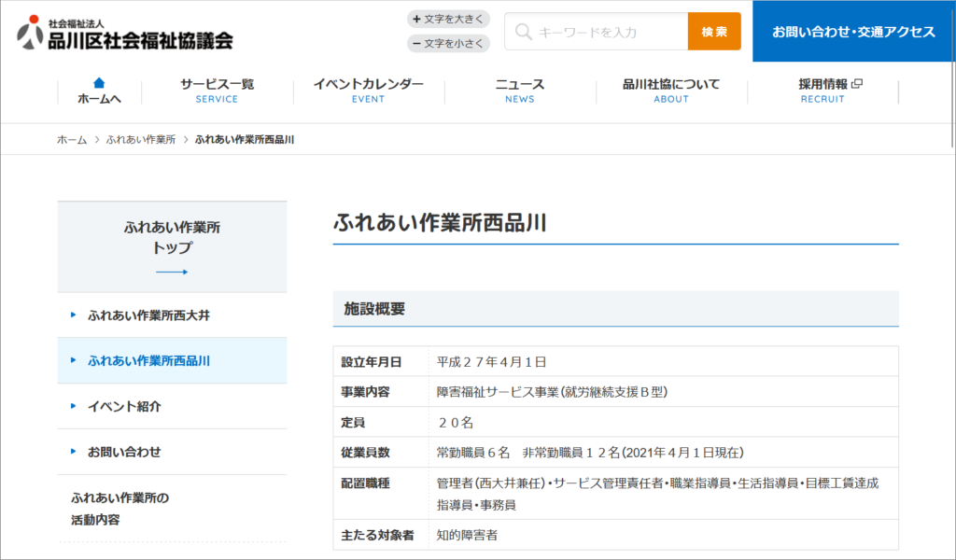Click the ホーム breadcrumb link
The width and height of the screenshot is (956, 560).
[x=72, y=139]
